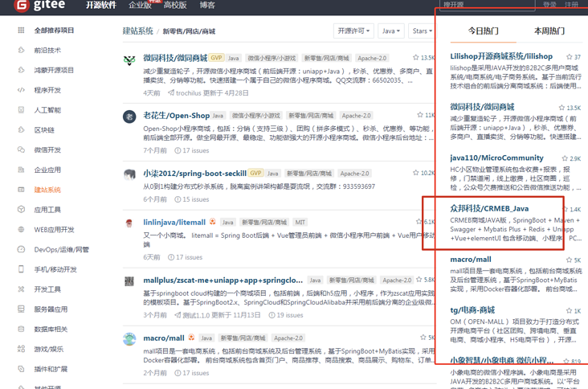
Task: Click the GVP badge next to 微同科技/微同商城
Action: point(216,58)
